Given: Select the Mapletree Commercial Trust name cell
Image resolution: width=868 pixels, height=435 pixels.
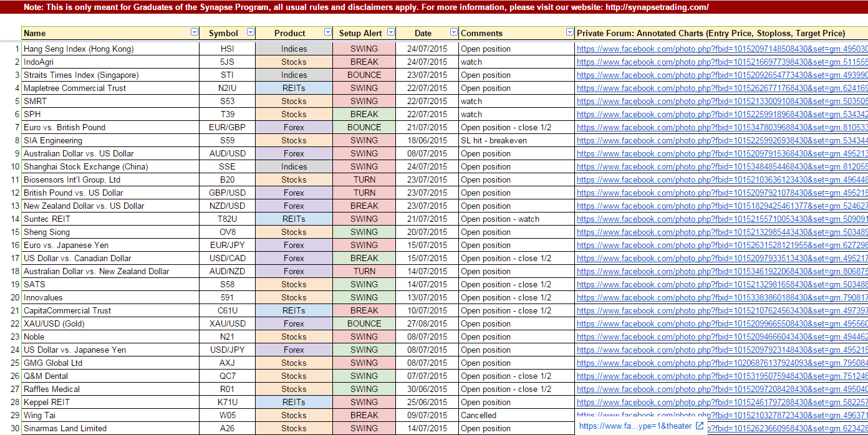Looking at the screenshot, I should (x=110, y=88).
